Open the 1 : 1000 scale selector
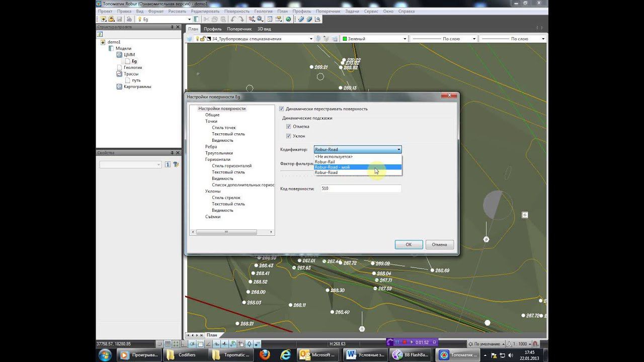 pyautogui.click(x=519, y=344)
